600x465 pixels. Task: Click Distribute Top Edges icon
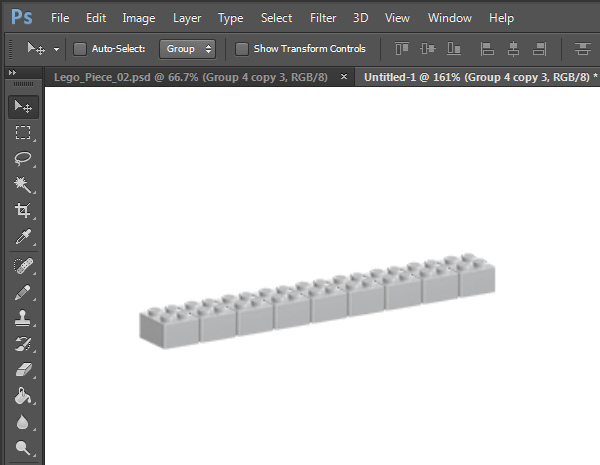pyautogui.click(x=582, y=49)
